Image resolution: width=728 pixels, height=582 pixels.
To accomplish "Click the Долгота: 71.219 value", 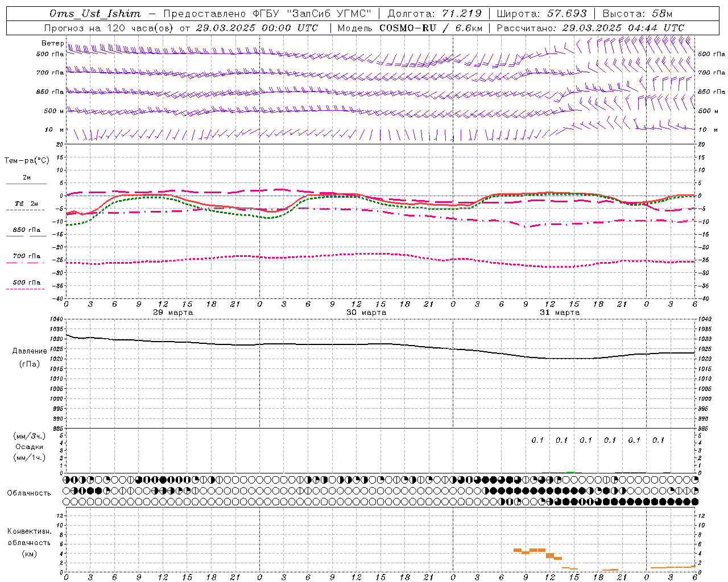I will point(435,14).
